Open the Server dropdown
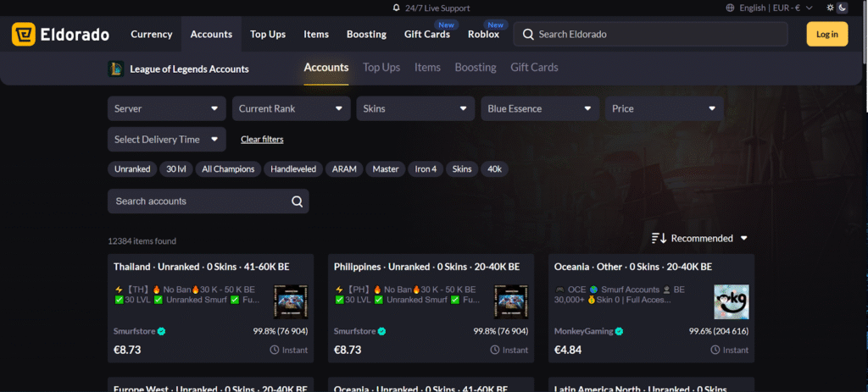The image size is (868, 392). coord(166,108)
